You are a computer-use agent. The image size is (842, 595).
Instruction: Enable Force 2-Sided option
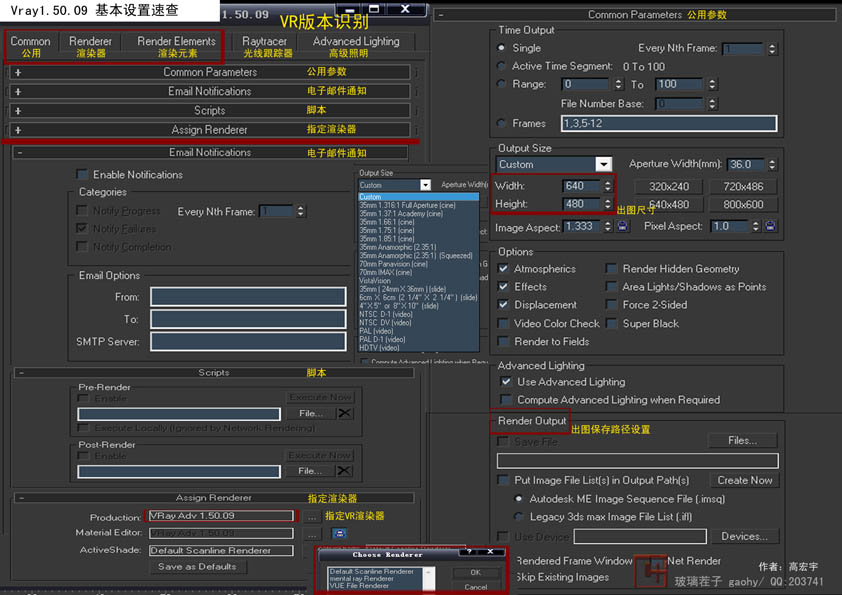pos(611,304)
